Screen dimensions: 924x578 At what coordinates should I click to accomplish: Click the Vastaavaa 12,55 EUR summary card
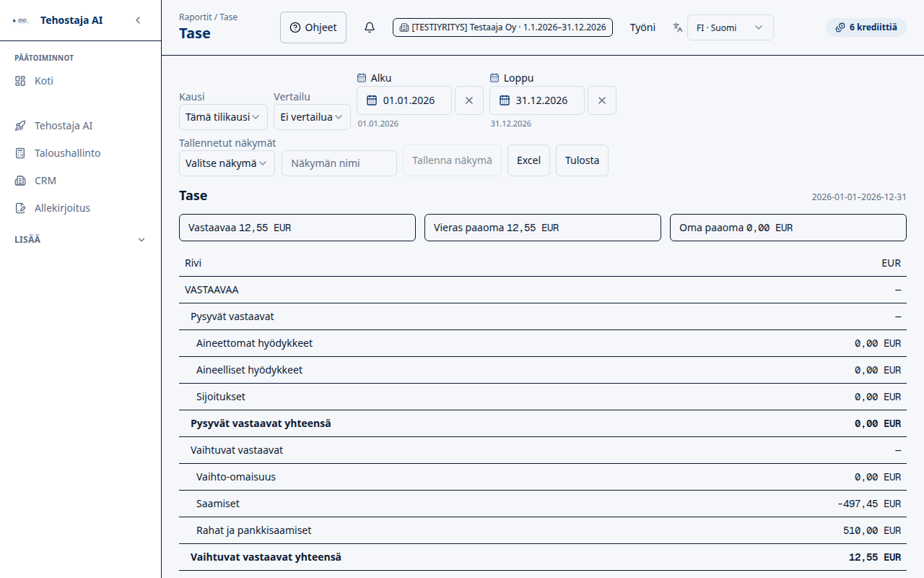click(x=297, y=228)
